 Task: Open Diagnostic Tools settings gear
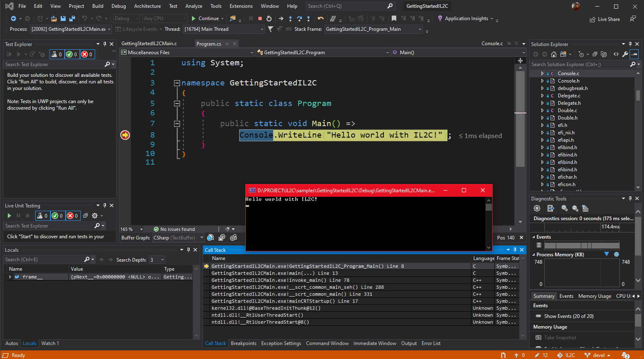click(537, 208)
